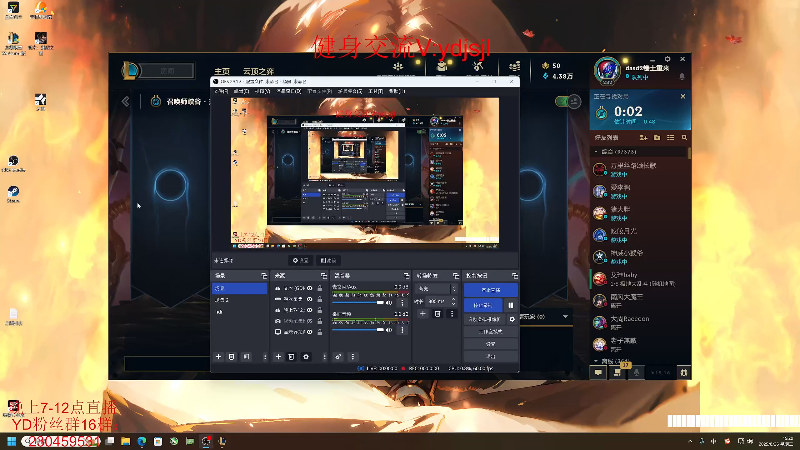
Task: Open the Windows Start button
Action: click(11, 441)
